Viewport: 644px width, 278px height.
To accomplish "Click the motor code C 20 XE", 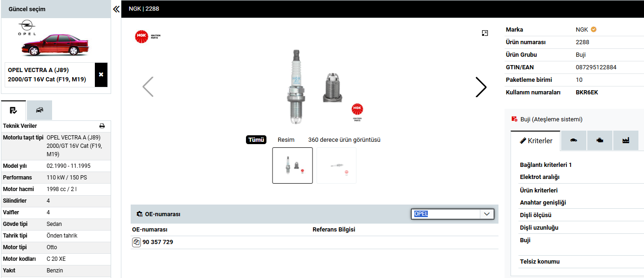I will pyautogui.click(x=56, y=259).
